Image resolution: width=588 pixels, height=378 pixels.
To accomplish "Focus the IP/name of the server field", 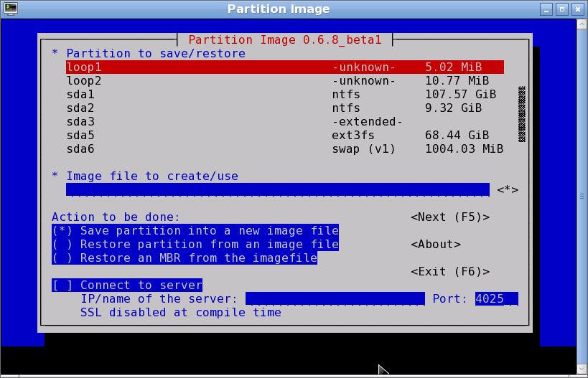I will pos(335,299).
